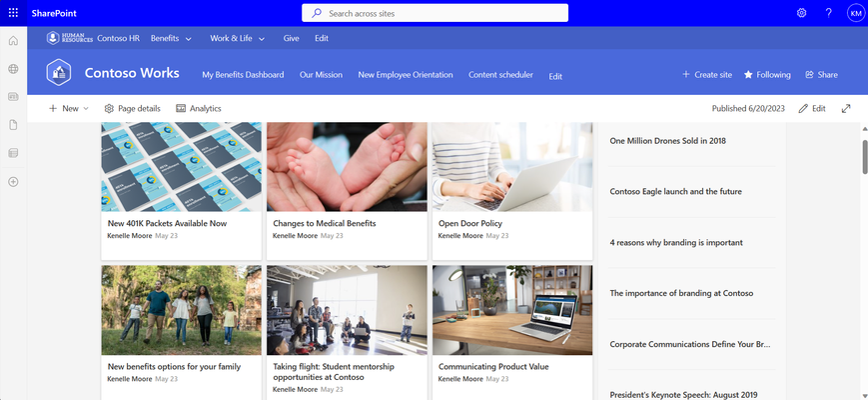Open Content scheduler nav item
This screenshot has height=400, width=868.
pos(501,74)
